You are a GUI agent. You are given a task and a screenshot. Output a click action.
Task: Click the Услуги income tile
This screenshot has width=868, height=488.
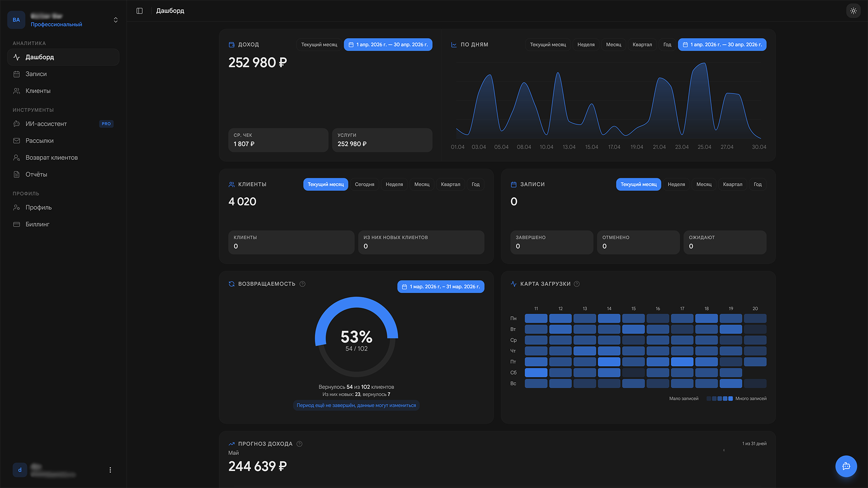coord(382,140)
